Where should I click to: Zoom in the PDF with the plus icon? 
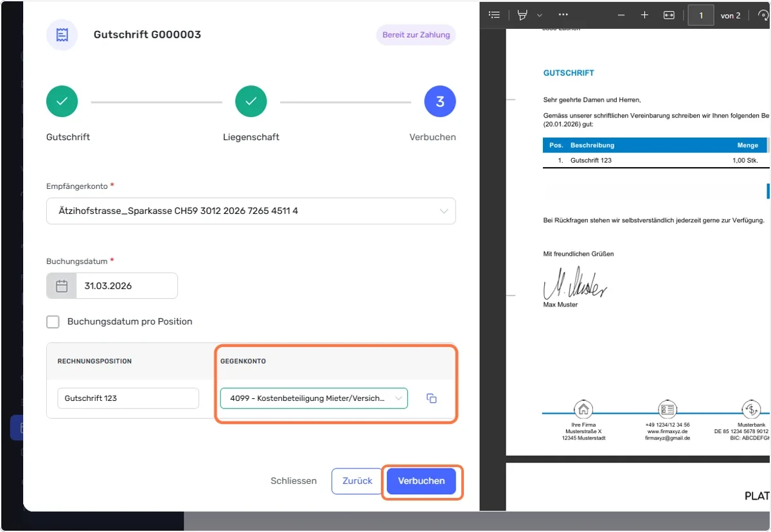(644, 15)
